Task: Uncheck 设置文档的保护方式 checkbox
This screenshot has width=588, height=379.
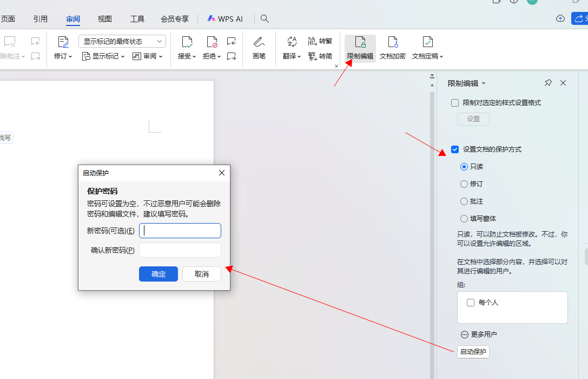Action: click(x=455, y=149)
